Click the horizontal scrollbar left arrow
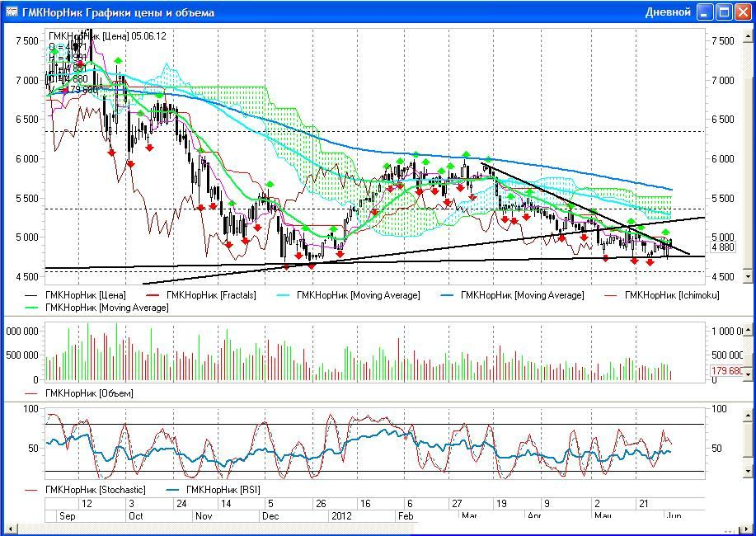Screen dimensions: 756x536 pyautogui.click(x=9, y=530)
